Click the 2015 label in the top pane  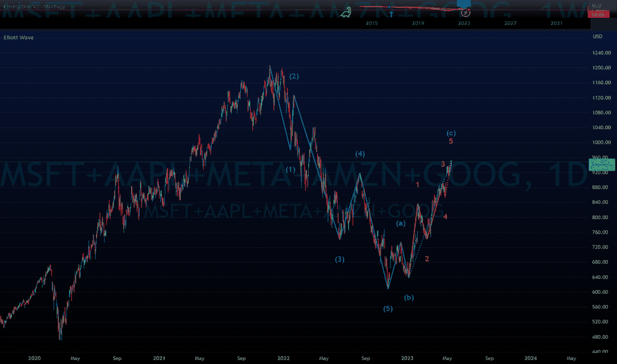(x=372, y=23)
